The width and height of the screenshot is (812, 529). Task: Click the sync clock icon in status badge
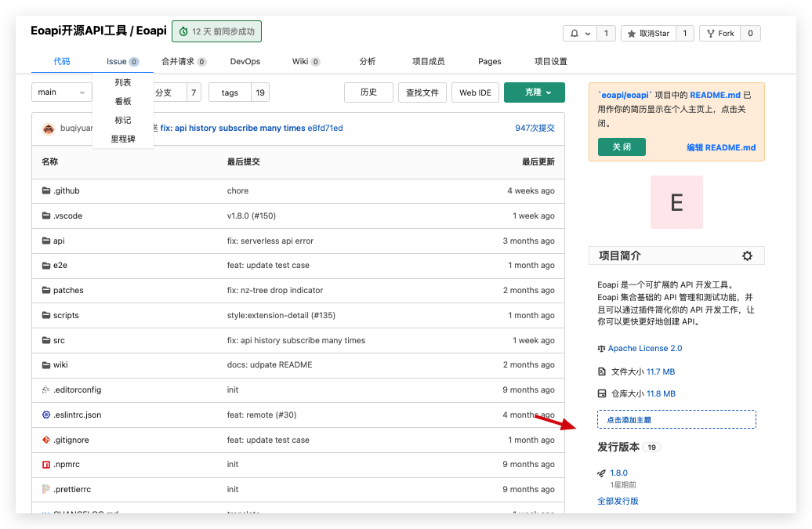pos(183,31)
